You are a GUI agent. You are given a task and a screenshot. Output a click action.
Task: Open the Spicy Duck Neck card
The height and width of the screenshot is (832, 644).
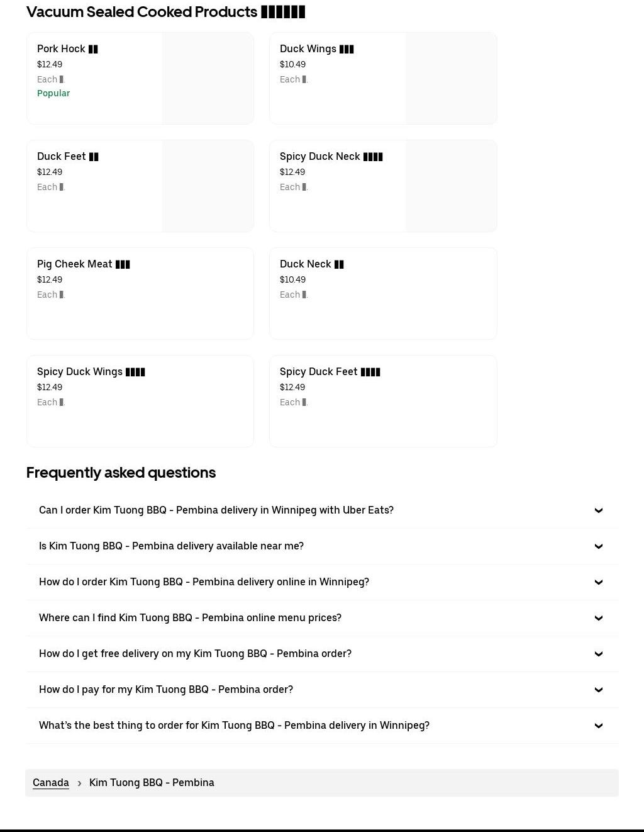click(x=337, y=186)
